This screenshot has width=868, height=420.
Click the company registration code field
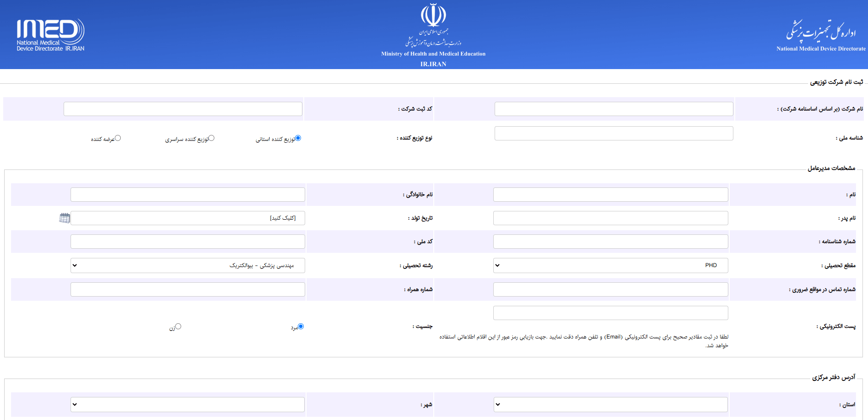(x=183, y=109)
